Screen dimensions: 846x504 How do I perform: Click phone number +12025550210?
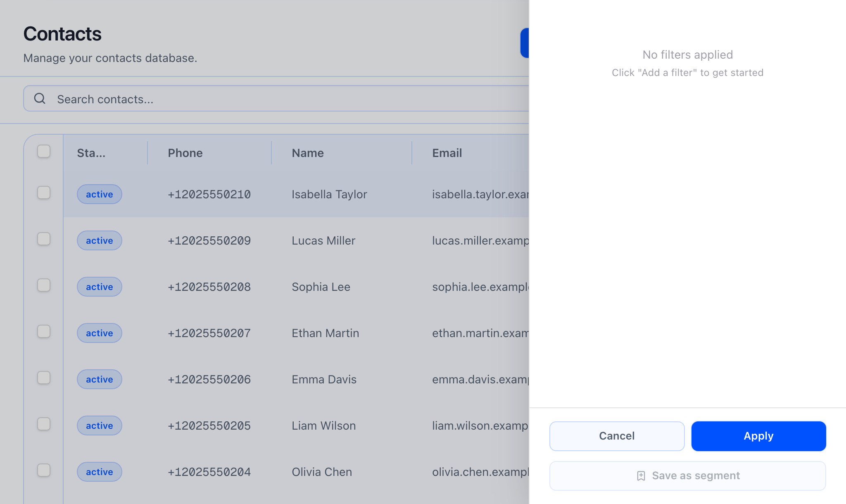click(x=209, y=194)
